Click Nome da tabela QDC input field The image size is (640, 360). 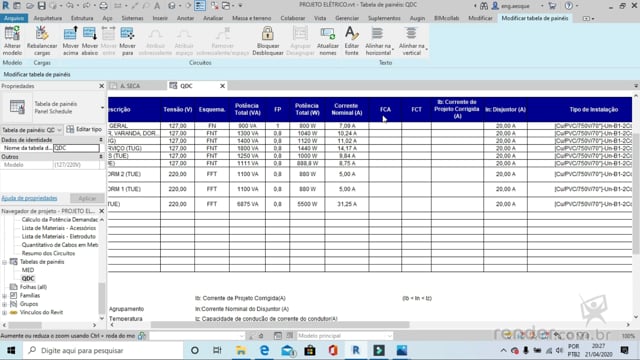(76, 148)
